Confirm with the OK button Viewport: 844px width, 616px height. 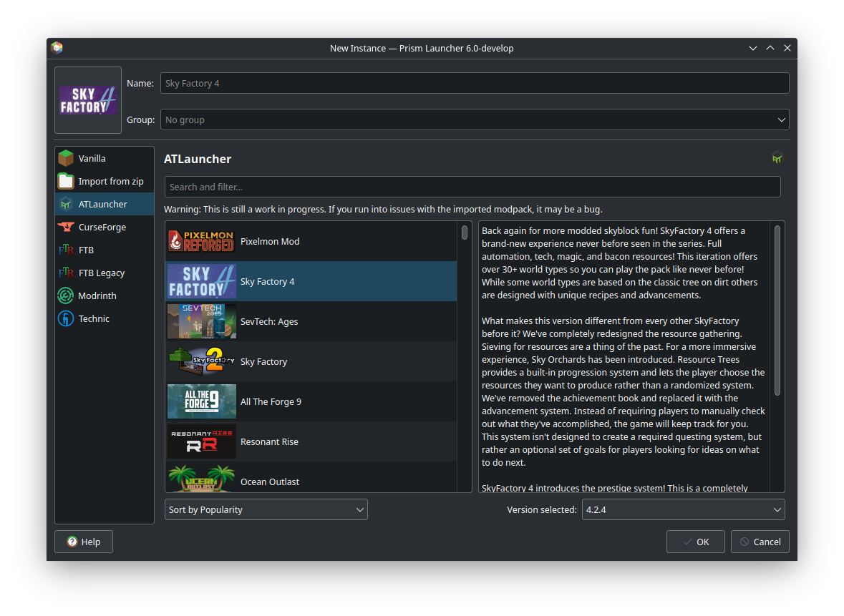click(x=695, y=542)
